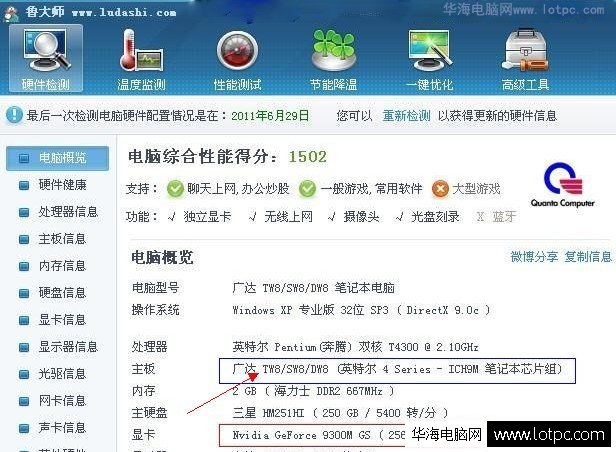616x452 pixels.
Task: Click the 复制信息 copy info link
Action: click(x=588, y=256)
